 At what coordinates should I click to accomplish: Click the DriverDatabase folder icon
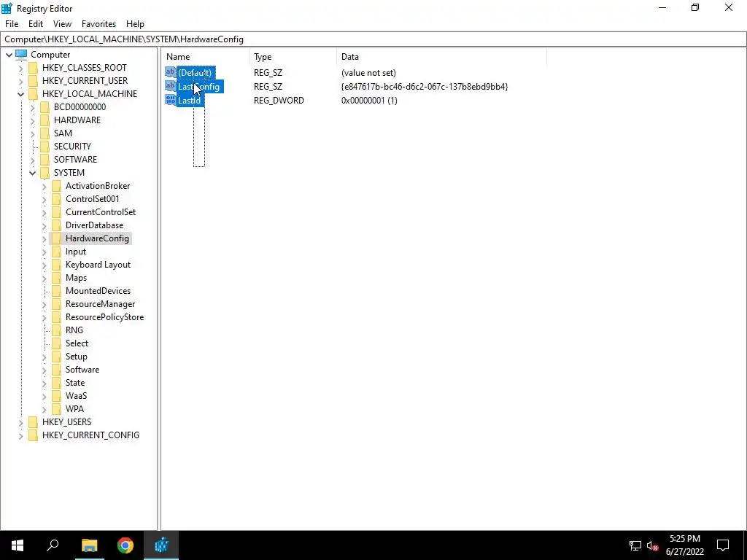pos(56,225)
